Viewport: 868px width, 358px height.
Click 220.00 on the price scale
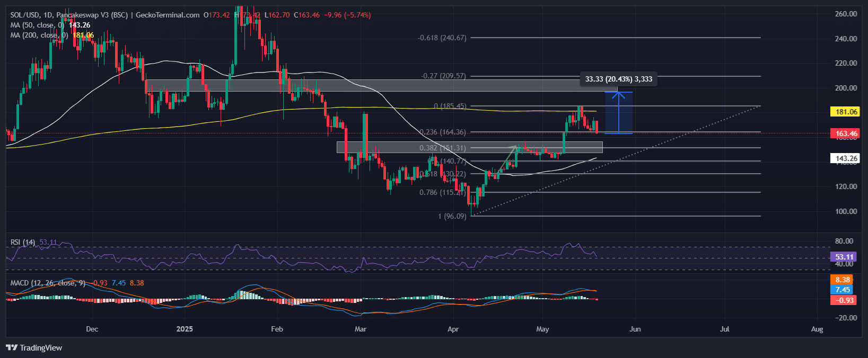pos(846,63)
